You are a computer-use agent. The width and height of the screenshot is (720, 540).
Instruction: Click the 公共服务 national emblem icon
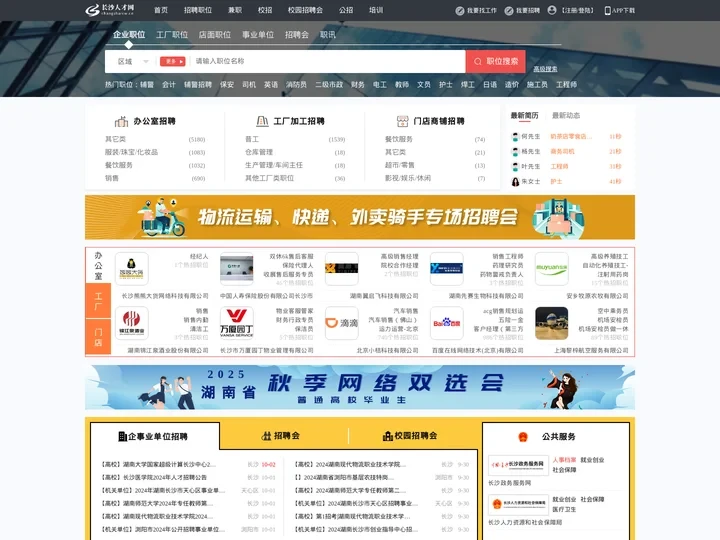pos(523,437)
